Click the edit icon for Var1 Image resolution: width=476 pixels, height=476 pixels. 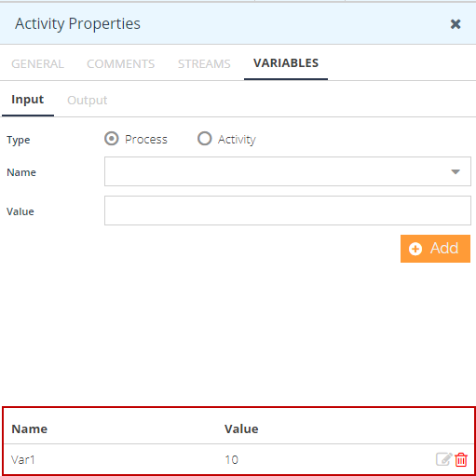pos(443,459)
